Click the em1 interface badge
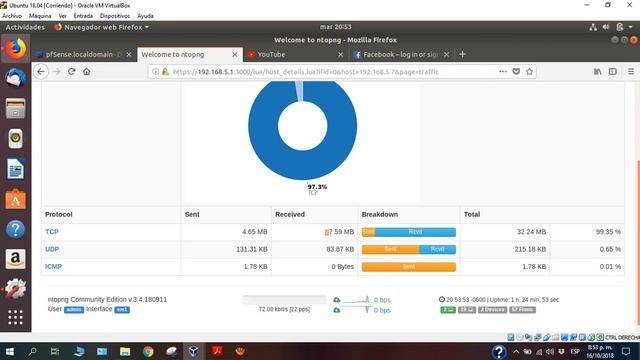The width and height of the screenshot is (640, 360). pos(122,310)
